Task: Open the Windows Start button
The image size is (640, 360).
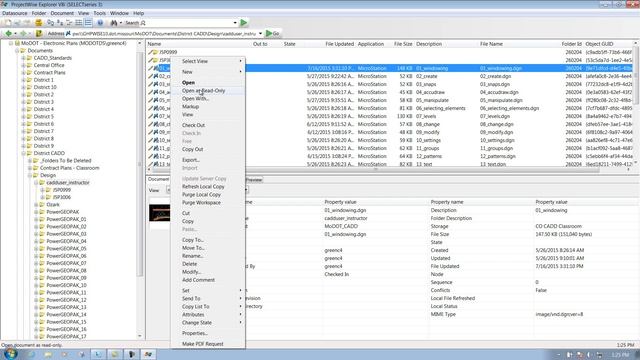Action: coord(10,354)
